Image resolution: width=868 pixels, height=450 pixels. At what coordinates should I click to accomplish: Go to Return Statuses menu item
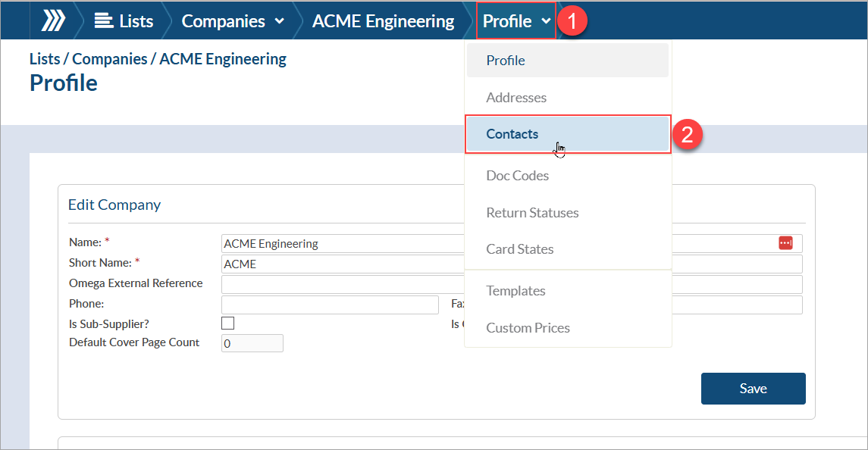coord(532,213)
